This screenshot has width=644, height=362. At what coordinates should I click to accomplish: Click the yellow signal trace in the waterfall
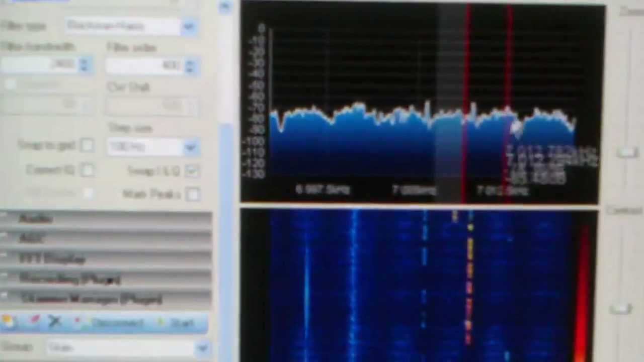[x=469, y=282]
